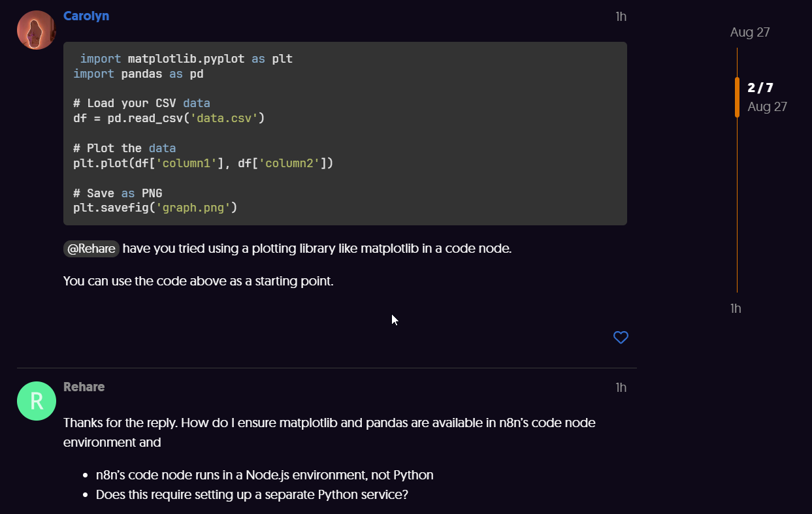The height and width of the screenshot is (514, 812).
Task: Click the '# Plot the data' comment
Action: click(x=125, y=148)
